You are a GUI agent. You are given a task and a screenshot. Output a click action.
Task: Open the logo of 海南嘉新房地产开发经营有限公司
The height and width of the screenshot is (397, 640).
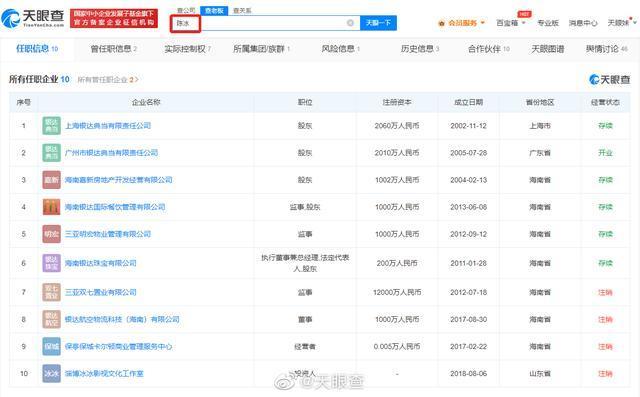(51, 180)
